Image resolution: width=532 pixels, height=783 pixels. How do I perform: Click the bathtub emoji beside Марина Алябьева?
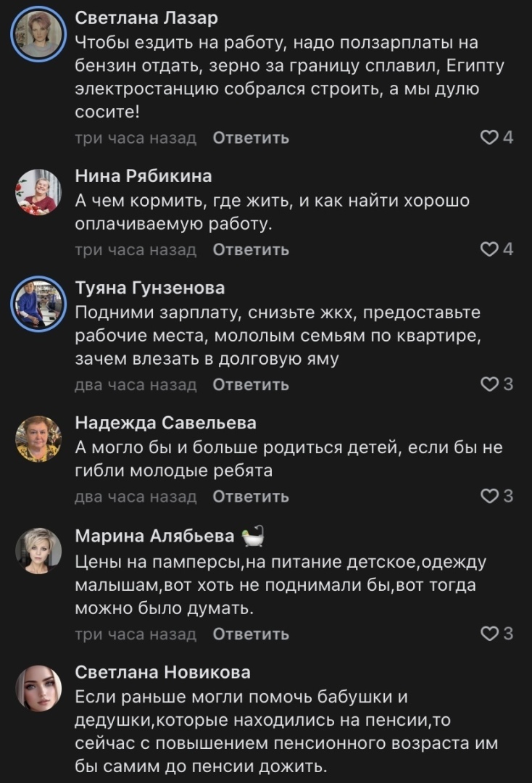click(253, 536)
